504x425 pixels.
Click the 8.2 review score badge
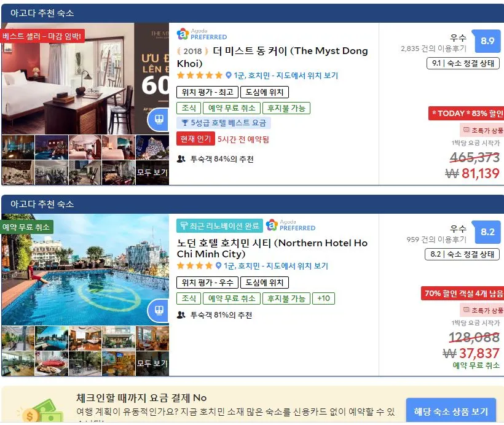487,232
